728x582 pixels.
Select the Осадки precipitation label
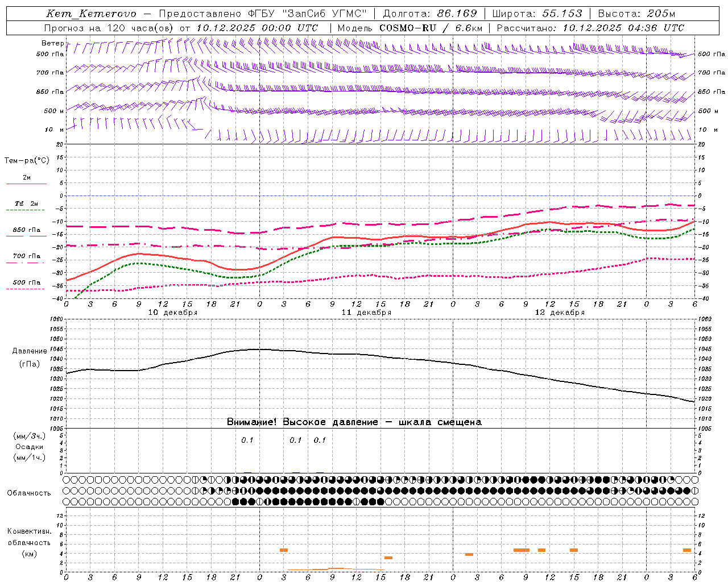(x=29, y=447)
